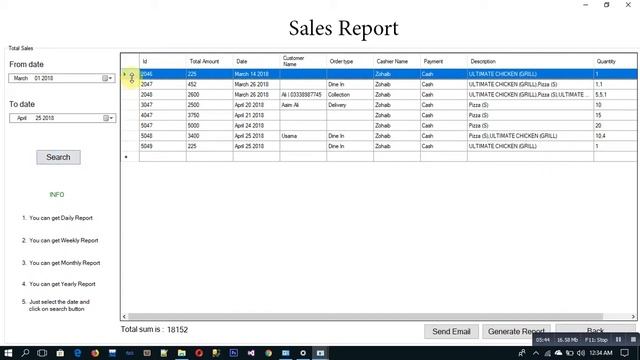Sort by the Quantity column header
Viewport: 640px width, 360px height.
point(615,61)
